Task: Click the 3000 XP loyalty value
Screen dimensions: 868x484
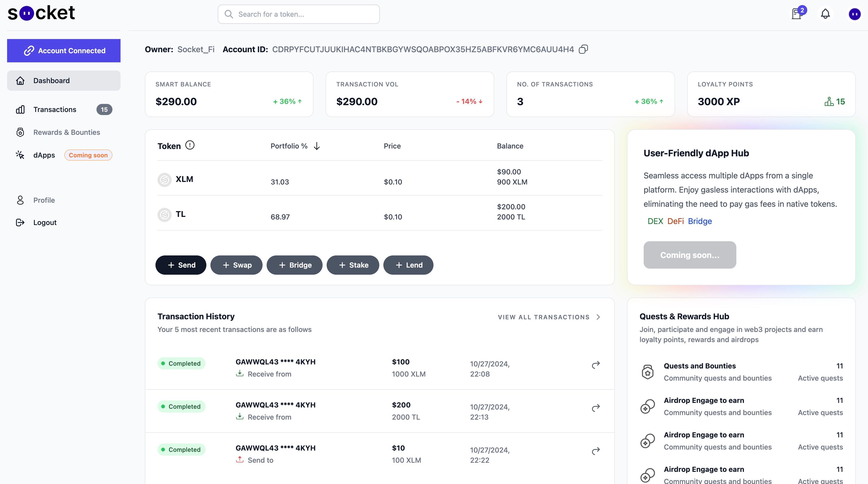Action: [719, 102]
